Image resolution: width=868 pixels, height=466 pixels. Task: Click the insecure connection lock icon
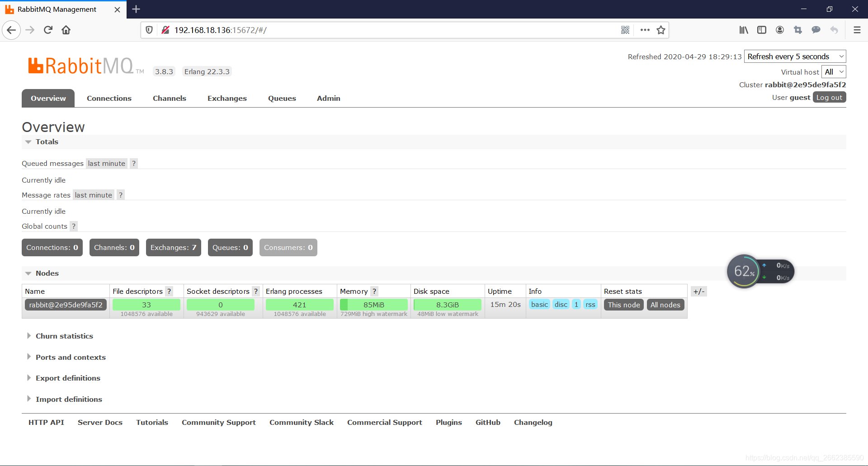(x=165, y=30)
